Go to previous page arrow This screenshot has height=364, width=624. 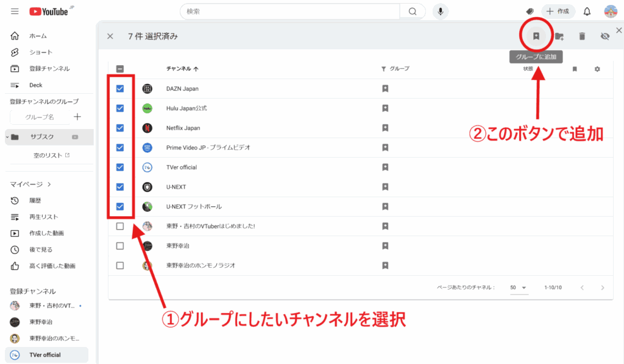(x=582, y=287)
